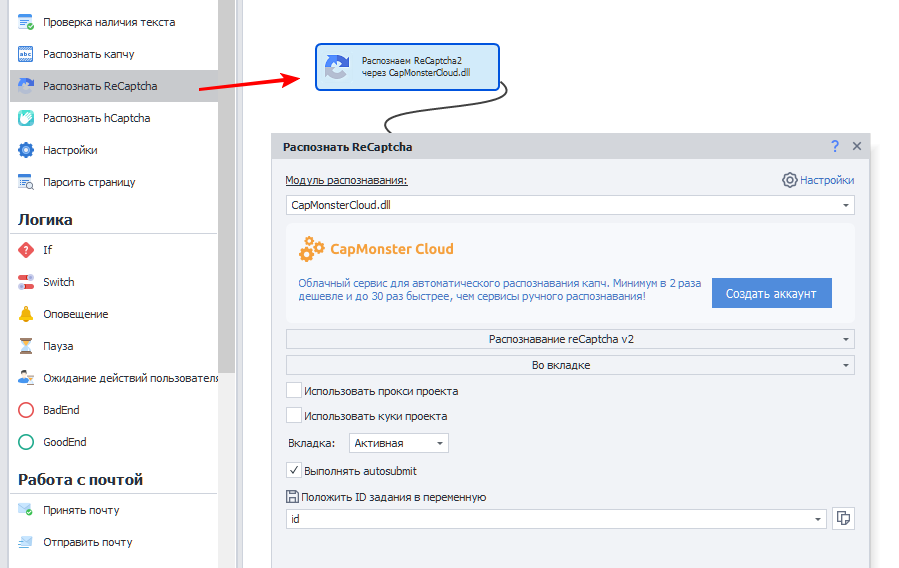Select the Отправить почту action item
The width and height of the screenshot is (899, 568).
114,542
